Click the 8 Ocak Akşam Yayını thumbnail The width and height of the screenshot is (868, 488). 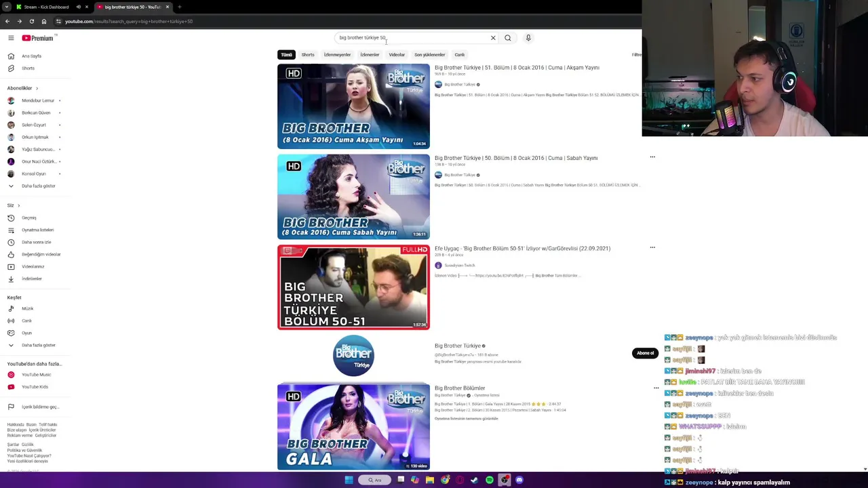coord(353,106)
